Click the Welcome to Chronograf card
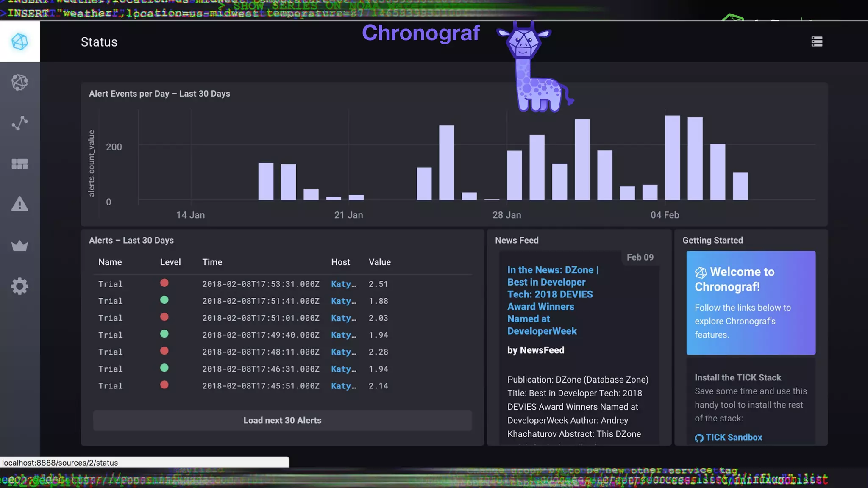Viewport: 868px width, 488px height. (x=751, y=302)
